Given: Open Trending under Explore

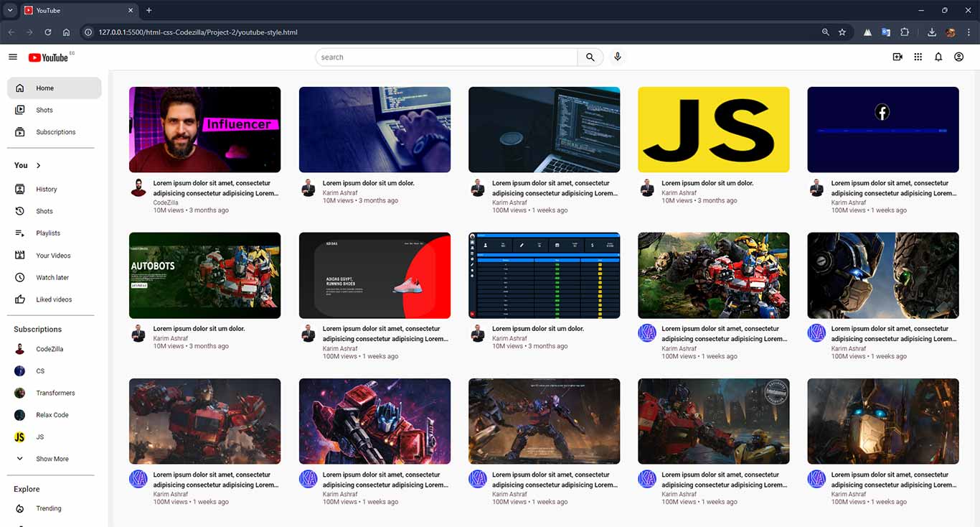Looking at the screenshot, I should click(48, 508).
